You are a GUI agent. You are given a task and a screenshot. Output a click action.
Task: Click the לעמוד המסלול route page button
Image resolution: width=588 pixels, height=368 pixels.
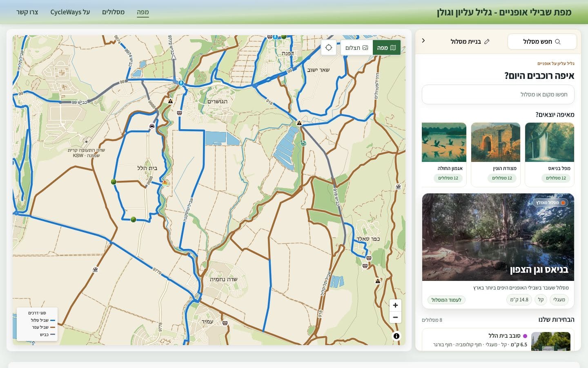[446, 300]
